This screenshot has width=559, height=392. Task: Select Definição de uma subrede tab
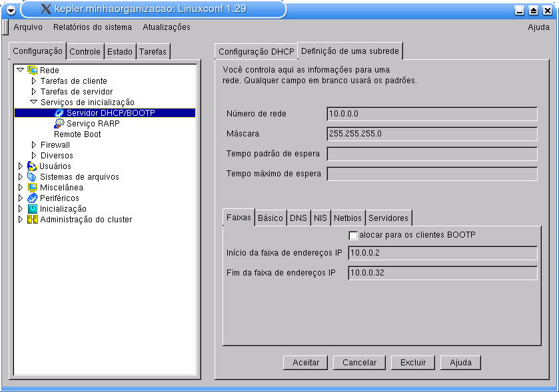(350, 51)
